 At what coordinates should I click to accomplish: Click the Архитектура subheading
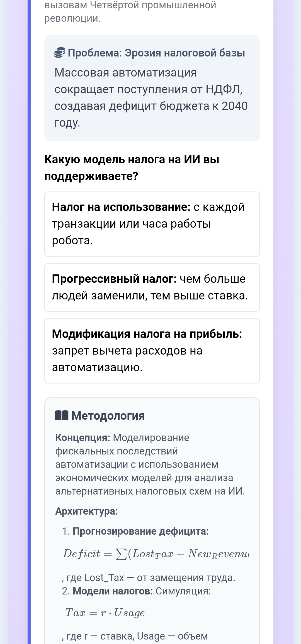tap(87, 511)
